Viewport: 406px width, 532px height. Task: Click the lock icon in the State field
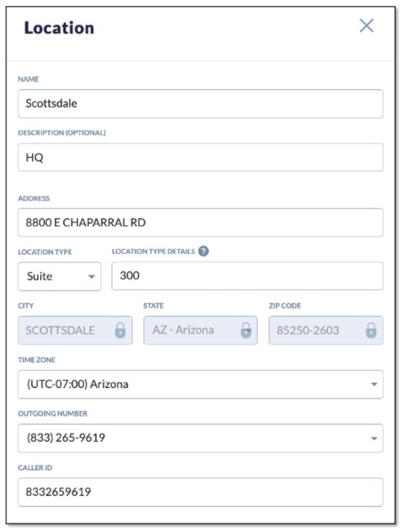pyautogui.click(x=246, y=330)
